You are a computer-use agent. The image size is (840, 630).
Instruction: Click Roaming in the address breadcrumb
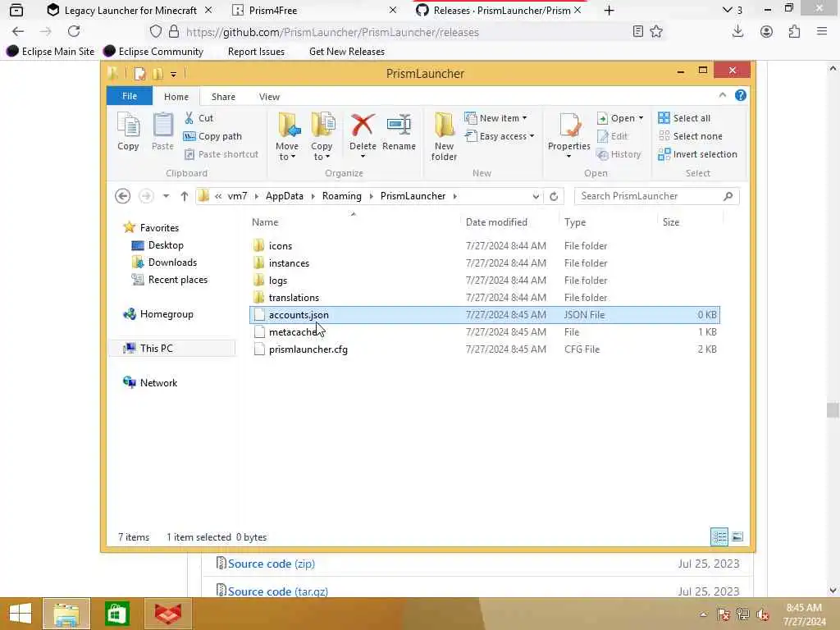pos(342,196)
